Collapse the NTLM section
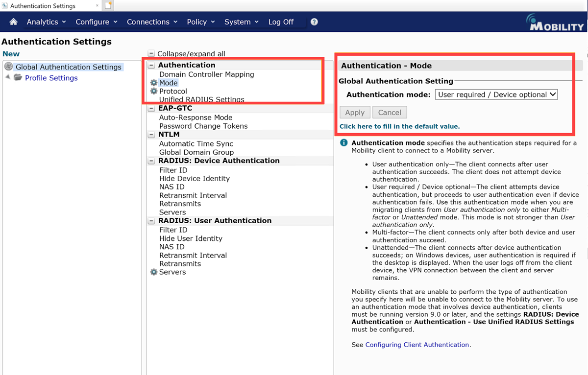 click(x=151, y=135)
